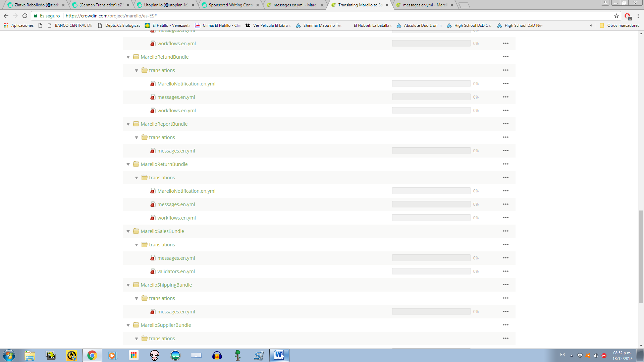Open more options for MarelloReportBundle row

[x=506, y=124]
